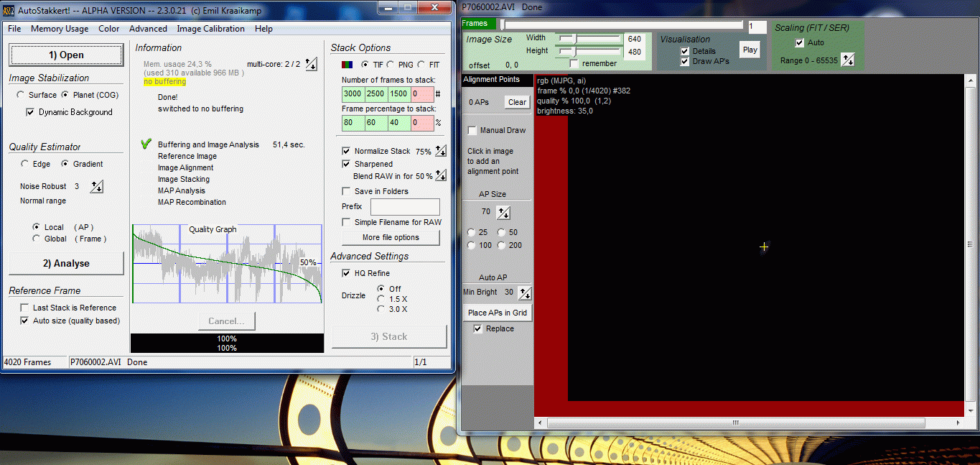Select AP size 100 radio button
Viewport: 980px width, 465px height.
[x=471, y=245]
